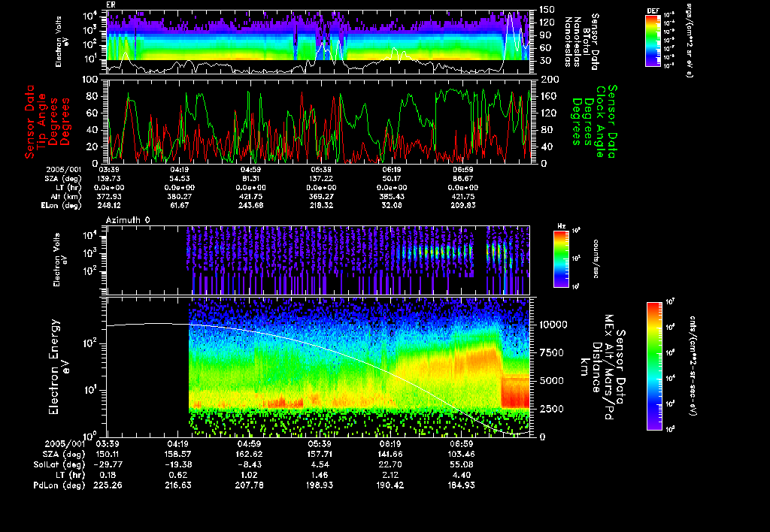Click the 'SolLat (deg)' row label

click(x=59, y=464)
